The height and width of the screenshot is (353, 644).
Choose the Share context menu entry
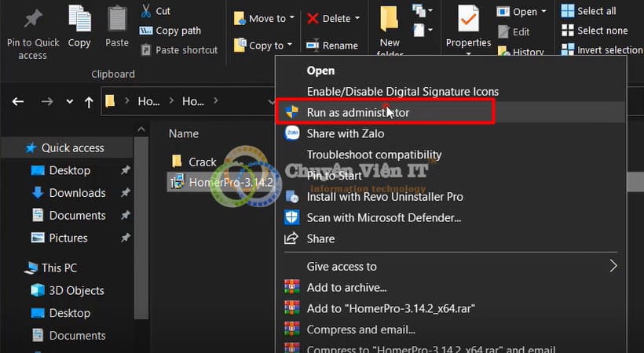(x=451, y=238)
